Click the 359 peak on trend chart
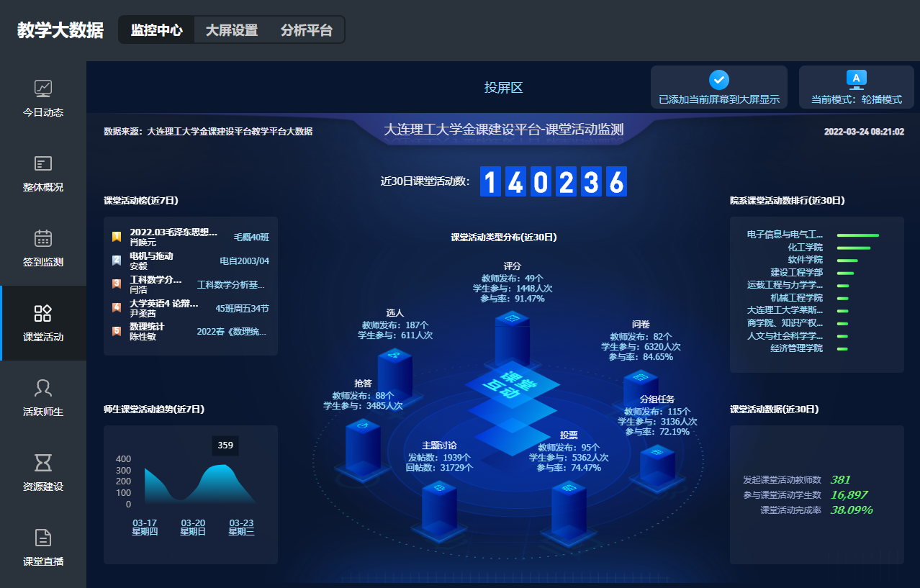The image size is (920, 588). pos(225,466)
